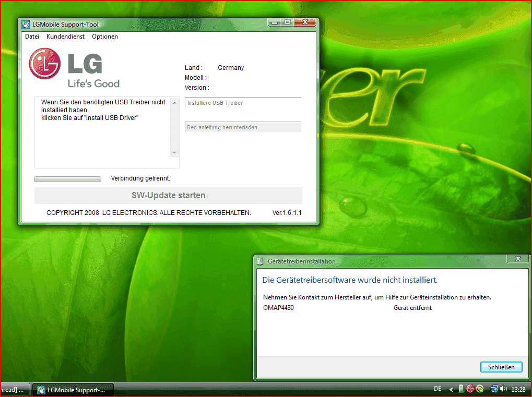Click the connection progress bar

68,179
